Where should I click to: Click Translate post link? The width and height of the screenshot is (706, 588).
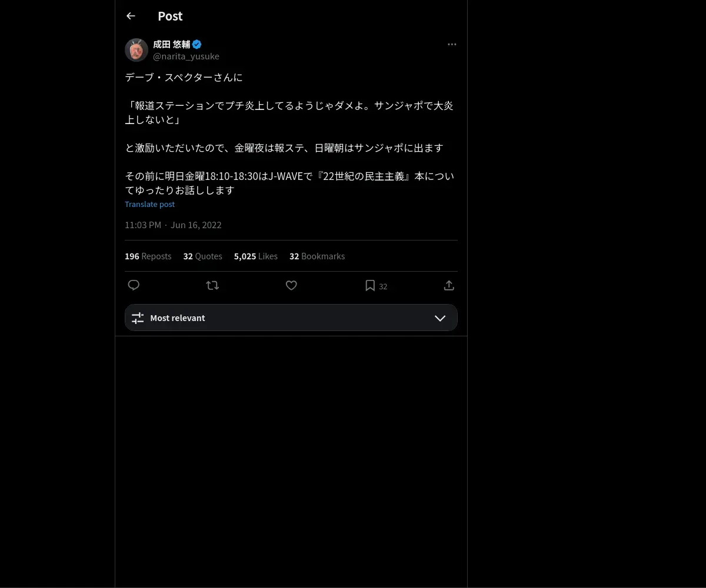click(x=149, y=204)
